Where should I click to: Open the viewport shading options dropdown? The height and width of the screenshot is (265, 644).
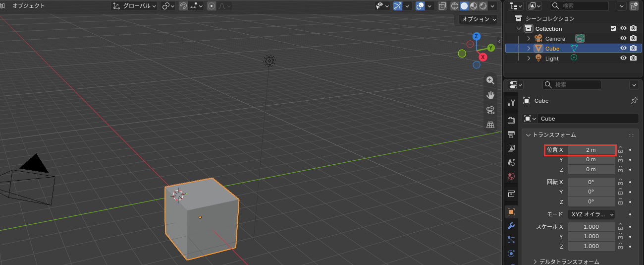click(x=491, y=6)
